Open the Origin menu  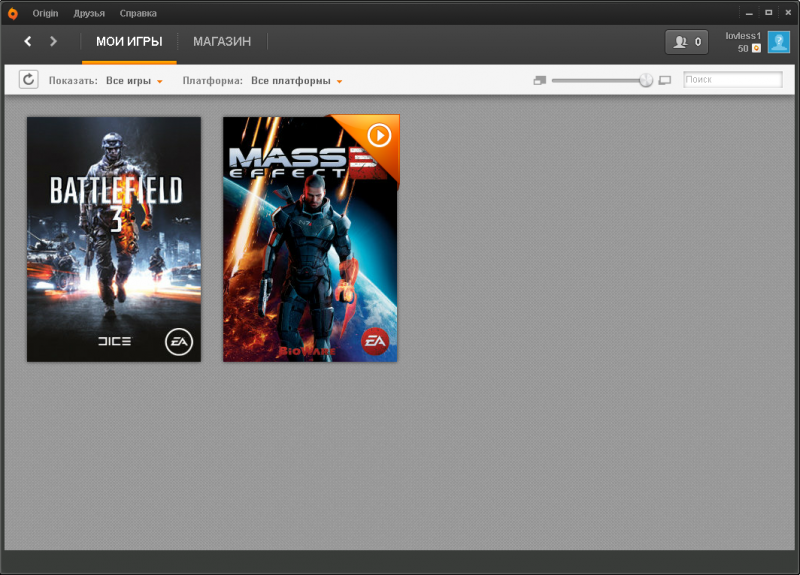point(45,13)
